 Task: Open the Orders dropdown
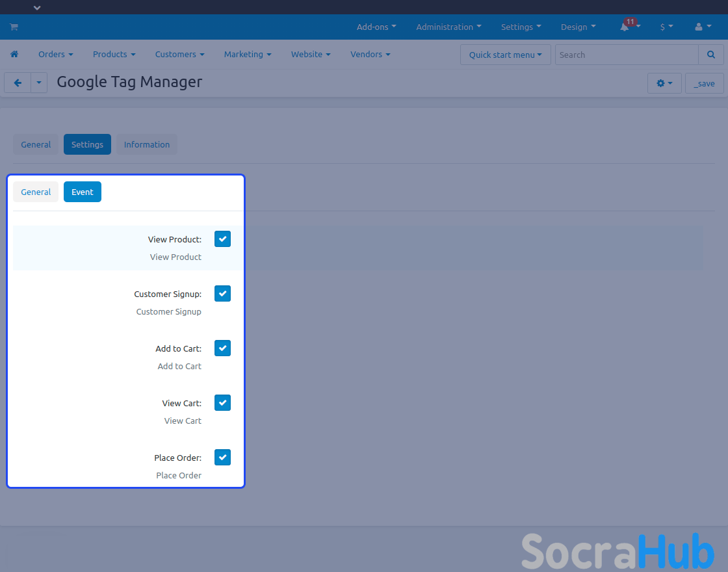(56, 55)
